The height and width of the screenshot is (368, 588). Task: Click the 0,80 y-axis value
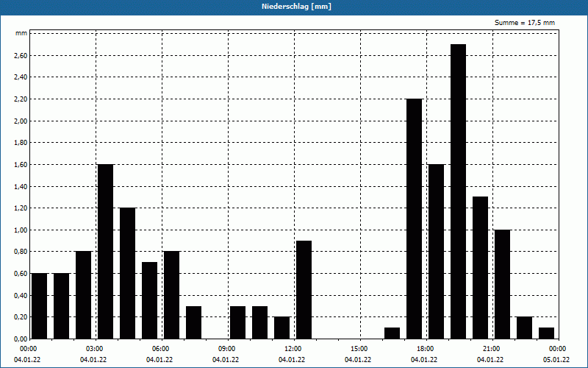(x=21, y=252)
